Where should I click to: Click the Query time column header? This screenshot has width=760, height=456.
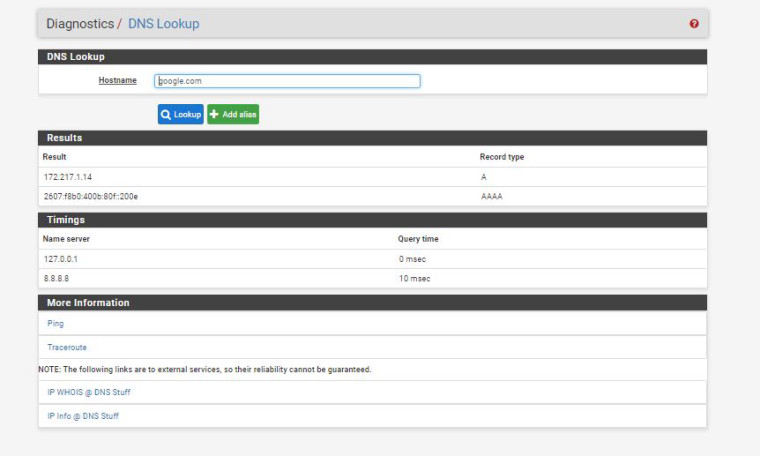pyautogui.click(x=418, y=238)
